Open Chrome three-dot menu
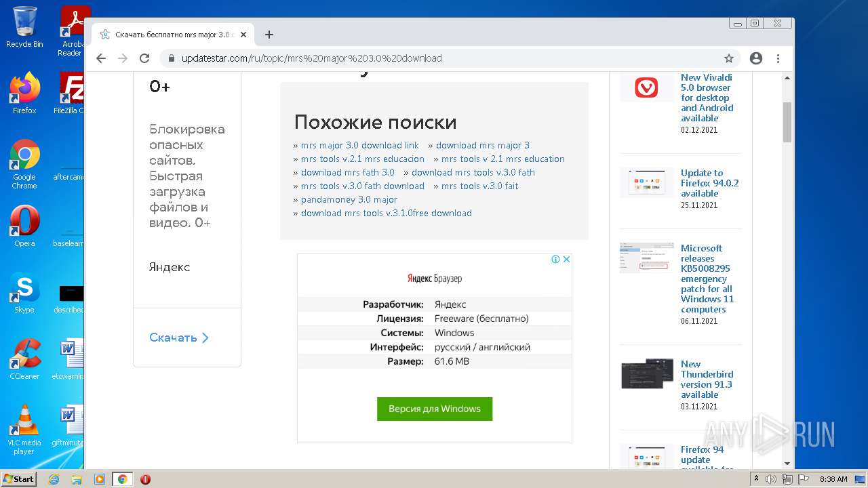The width and height of the screenshot is (868, 488). coord(778,58)
